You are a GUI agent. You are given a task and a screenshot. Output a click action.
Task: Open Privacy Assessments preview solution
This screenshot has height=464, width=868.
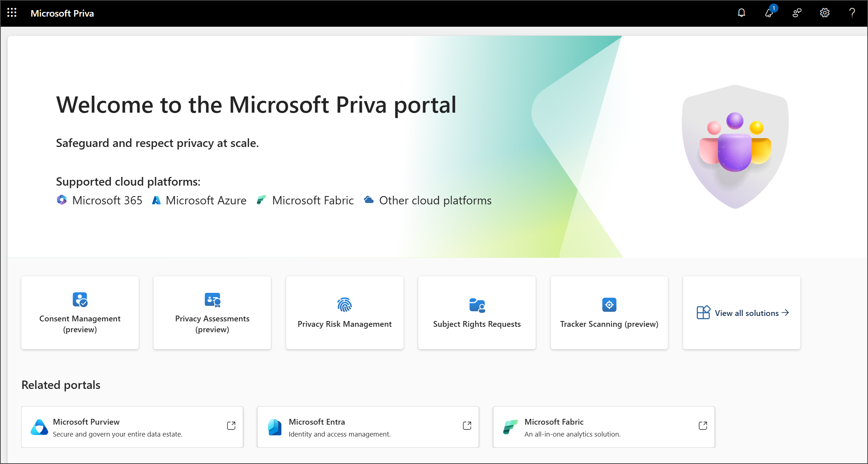tap(212, 313)
